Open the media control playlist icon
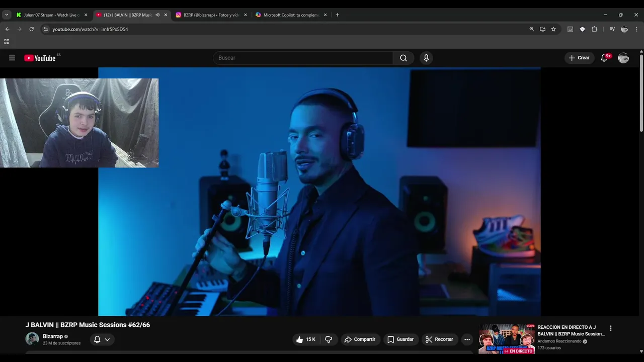The height and width of the screenshot is (362, 644). pos(612,29)
